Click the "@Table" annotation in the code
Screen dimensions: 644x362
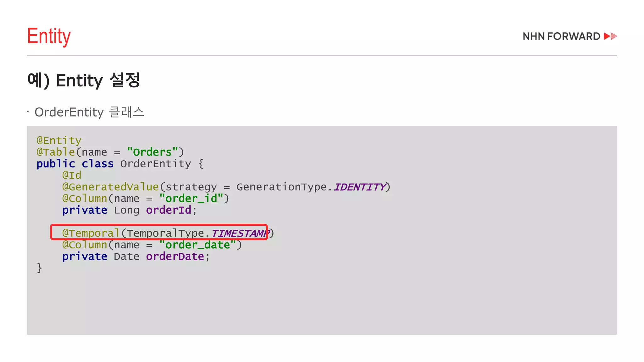pyautogui.click(x=56, y=152)
